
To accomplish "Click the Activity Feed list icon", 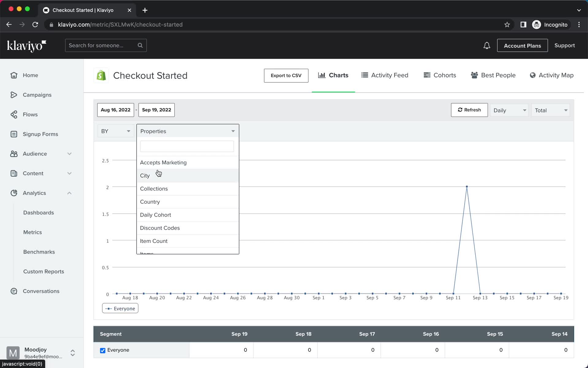I will [x=364, y=75].
